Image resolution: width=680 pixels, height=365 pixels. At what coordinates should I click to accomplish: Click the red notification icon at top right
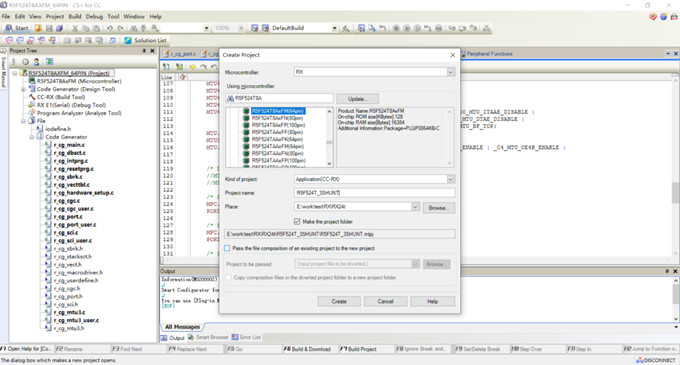click(x=653, y=16)
